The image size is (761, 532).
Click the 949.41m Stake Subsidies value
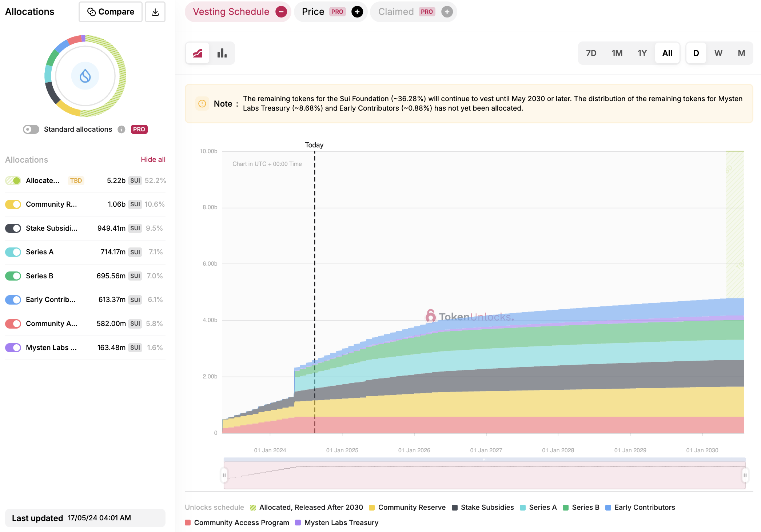coord(111,229)
